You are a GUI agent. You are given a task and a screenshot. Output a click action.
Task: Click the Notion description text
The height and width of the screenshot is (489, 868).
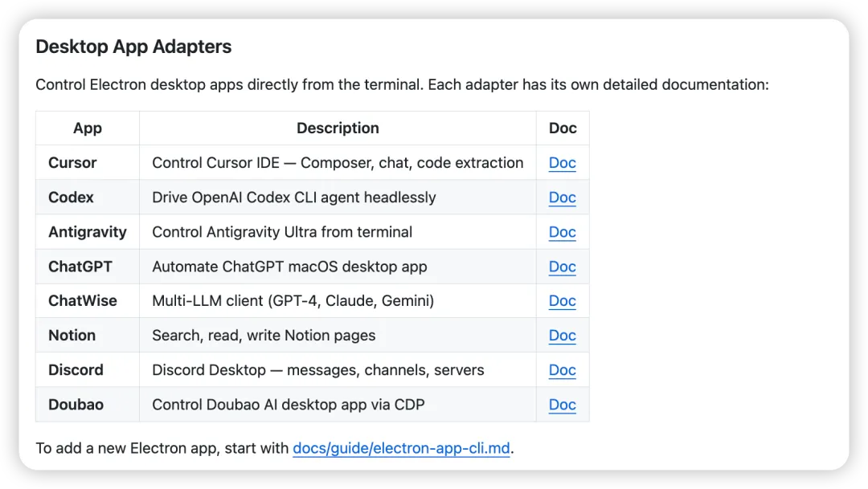264,335
